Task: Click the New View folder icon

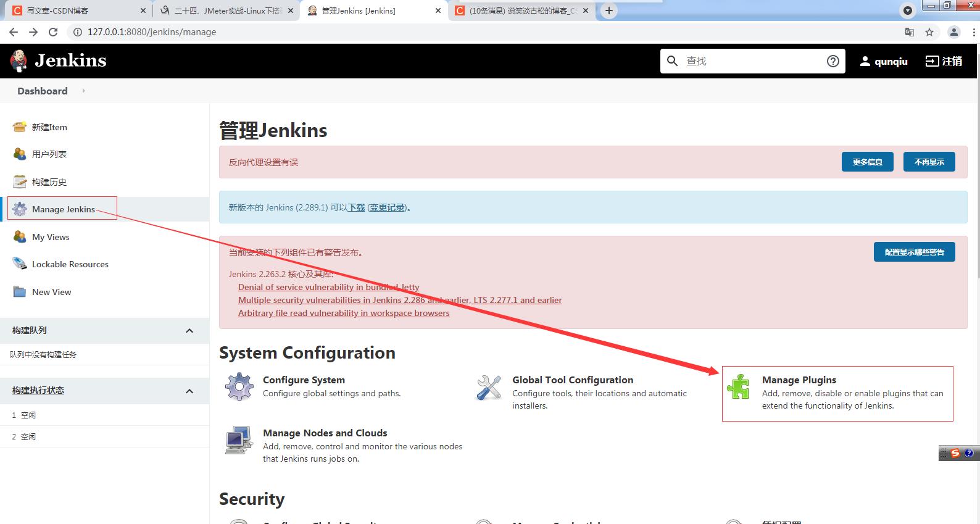Action: (20, 292)
